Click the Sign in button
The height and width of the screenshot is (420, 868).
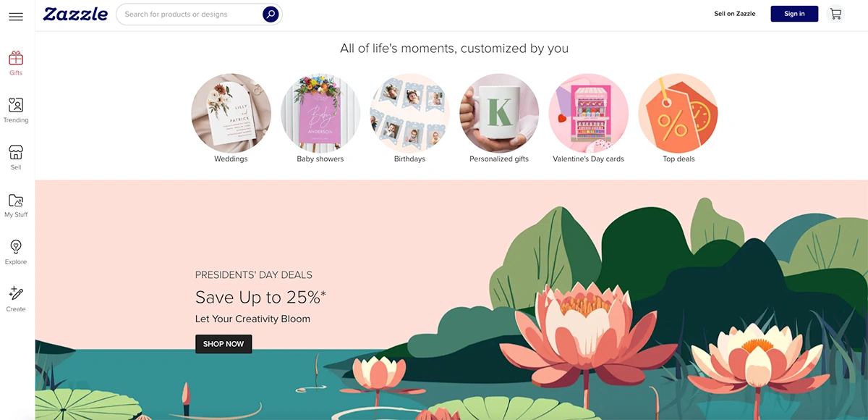click(794, 14)
